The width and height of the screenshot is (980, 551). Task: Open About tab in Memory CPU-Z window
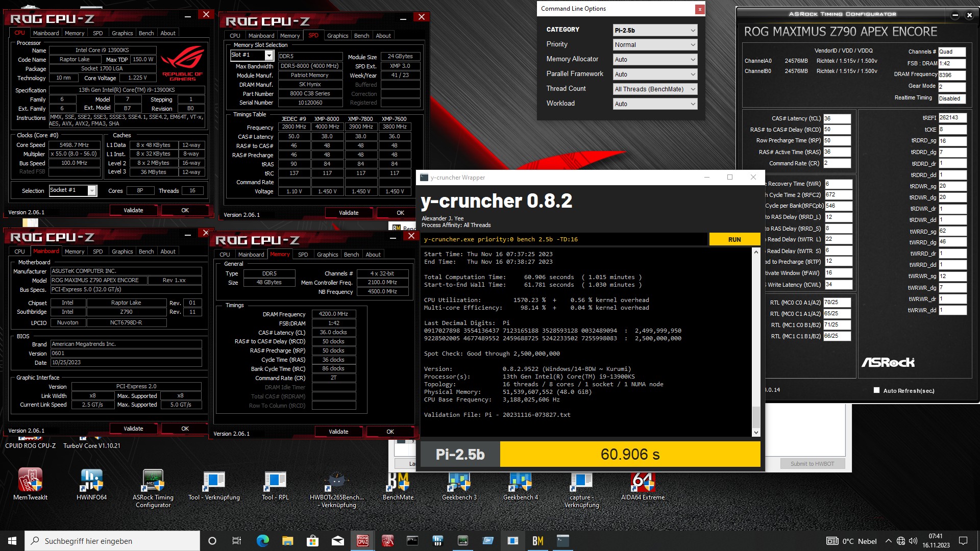point(373,255)
